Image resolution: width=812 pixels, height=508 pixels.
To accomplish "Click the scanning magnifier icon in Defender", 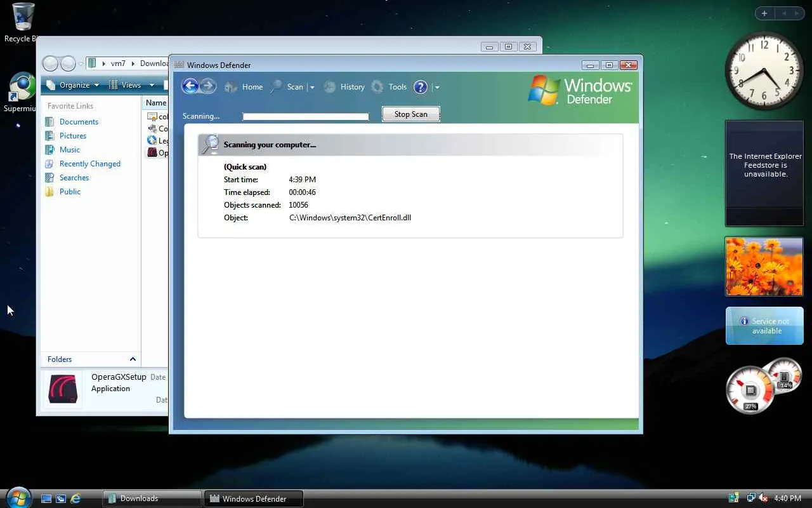I will [210, 145].
